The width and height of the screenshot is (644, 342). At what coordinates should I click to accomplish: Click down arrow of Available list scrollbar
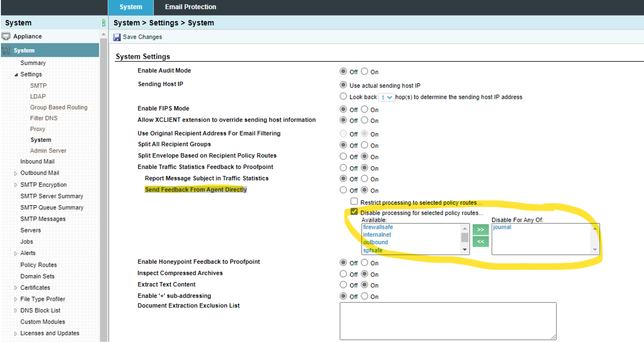click(x=464, y=250)
